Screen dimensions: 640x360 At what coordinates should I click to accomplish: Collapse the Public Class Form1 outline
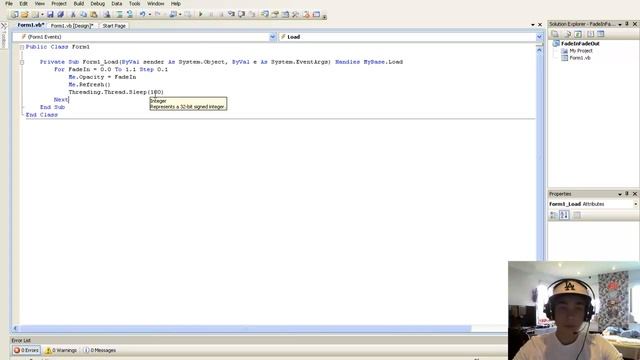tap(22, 47)
